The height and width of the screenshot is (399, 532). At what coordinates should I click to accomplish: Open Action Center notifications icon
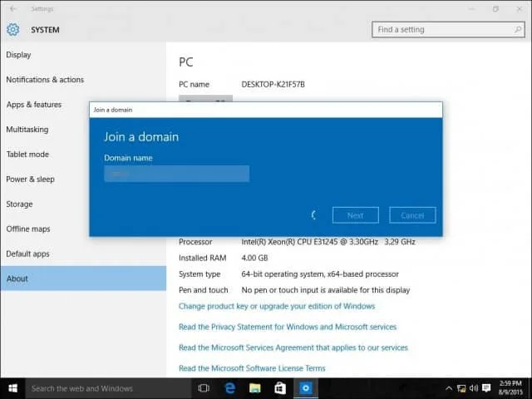click(x=486, y=388)
